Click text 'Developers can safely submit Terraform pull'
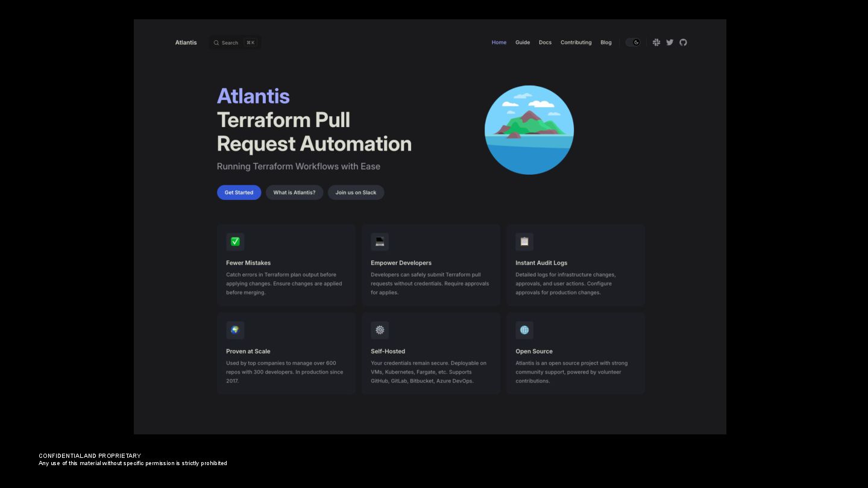Viewport: 868px width, 488px height. coord(426,275)
